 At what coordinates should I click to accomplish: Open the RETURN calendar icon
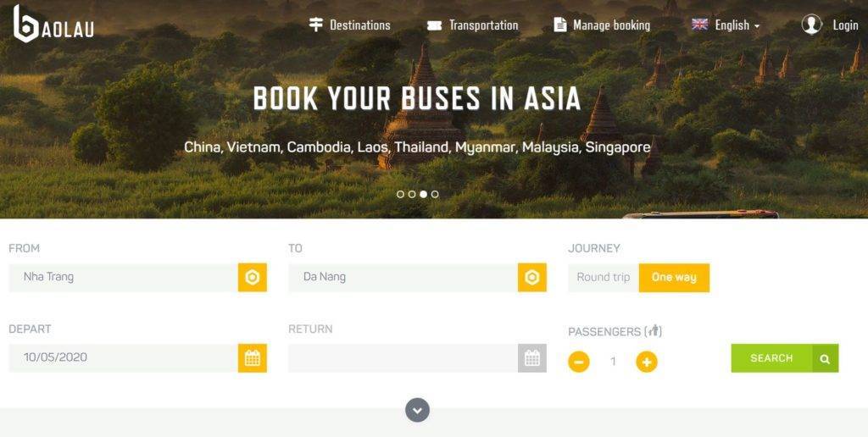pyautogui.click(x=532, y=358)
